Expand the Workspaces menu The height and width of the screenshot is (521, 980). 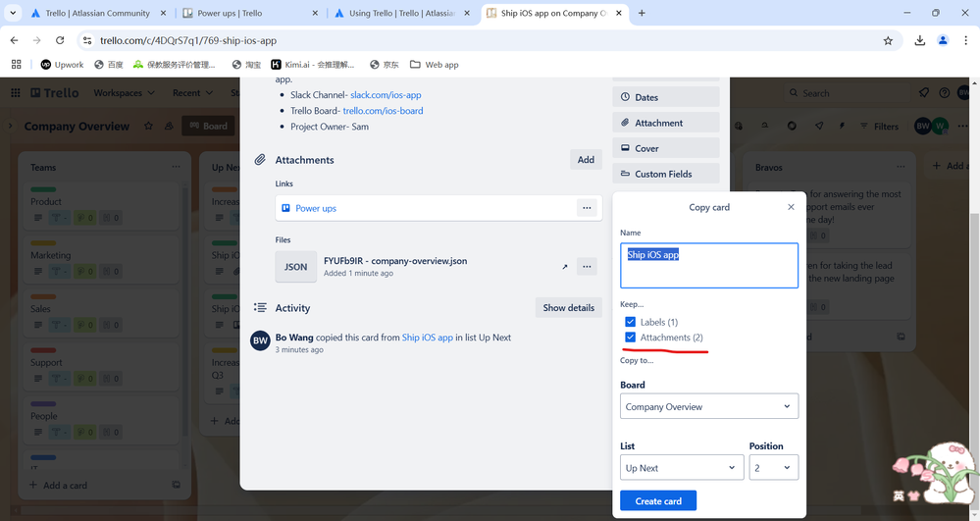click(x=124, y=92)
